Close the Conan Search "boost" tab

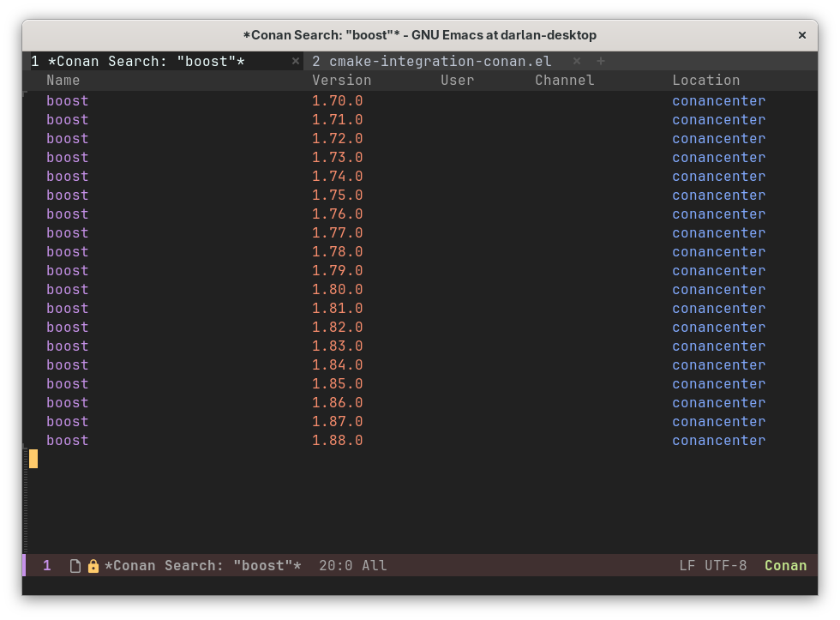295,61
